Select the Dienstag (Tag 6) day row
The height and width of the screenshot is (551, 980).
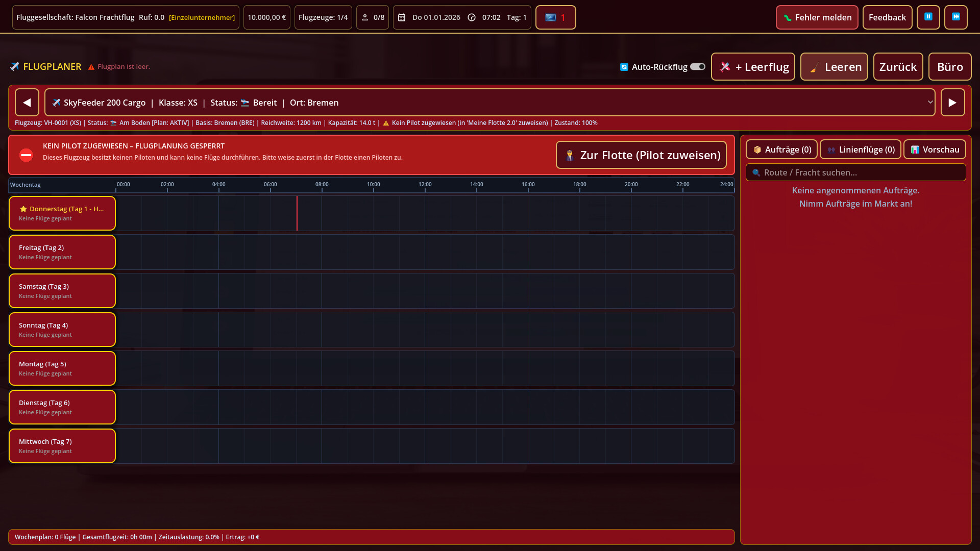[62, 407]
